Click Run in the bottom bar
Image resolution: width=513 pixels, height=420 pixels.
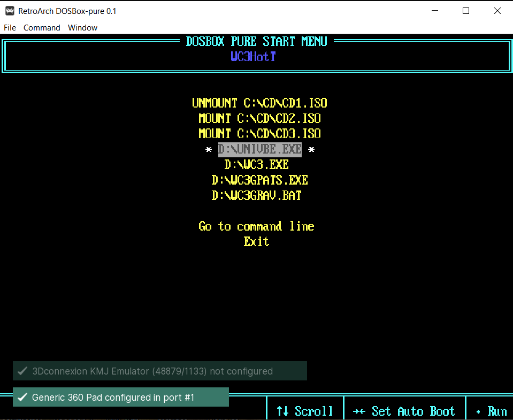click(497, 410)
